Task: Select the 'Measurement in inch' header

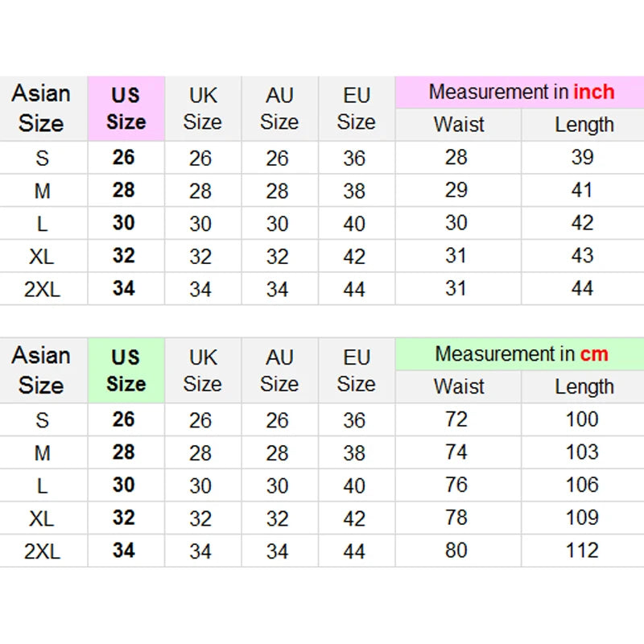Action: coord(520,92)
